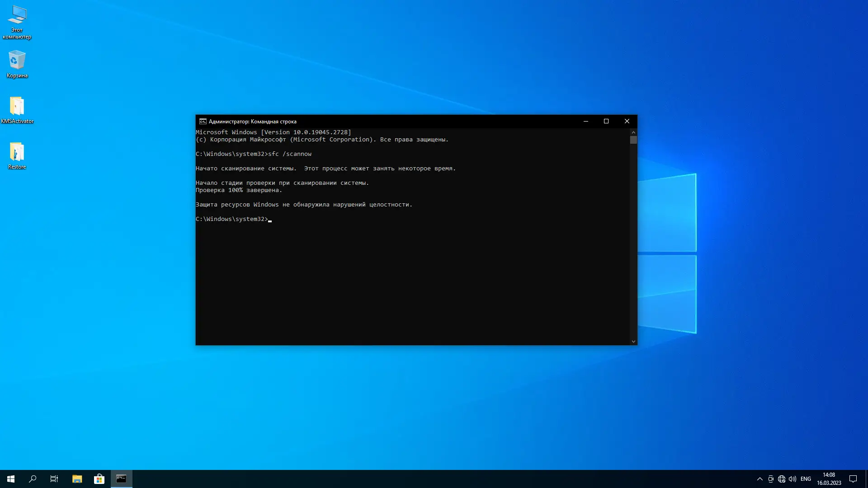
Task: Open the Windows Start menu
Action: pos(11,479)
